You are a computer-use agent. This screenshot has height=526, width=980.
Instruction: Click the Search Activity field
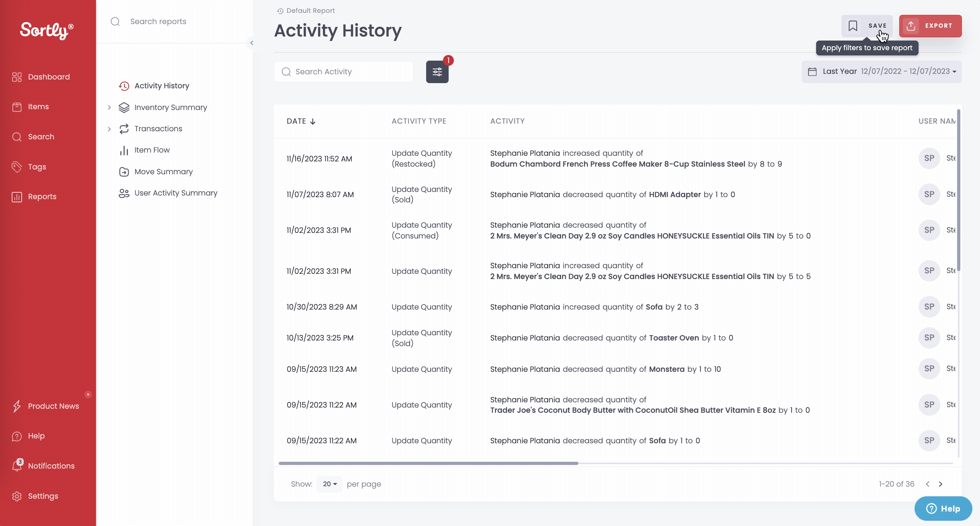(343, 71)
